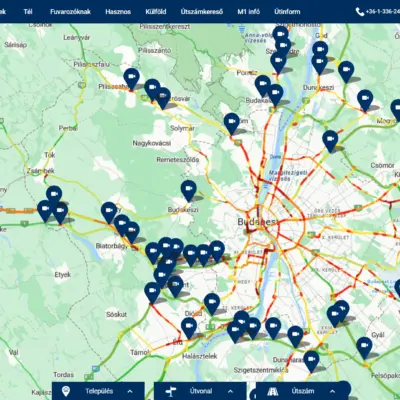Screen dimensions: 400x400
Task: Click the location pin icon beside Település
Action: coord(66,391)
